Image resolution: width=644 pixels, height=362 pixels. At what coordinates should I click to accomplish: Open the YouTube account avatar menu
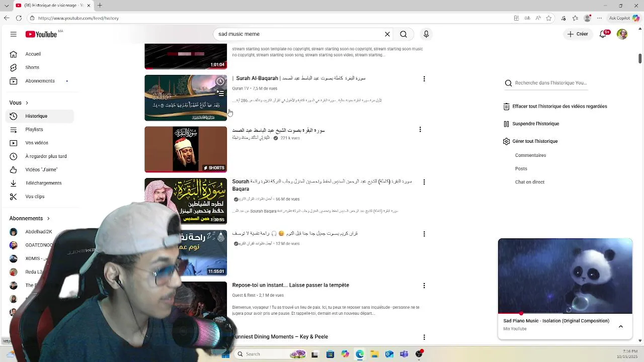coord(622,34)
